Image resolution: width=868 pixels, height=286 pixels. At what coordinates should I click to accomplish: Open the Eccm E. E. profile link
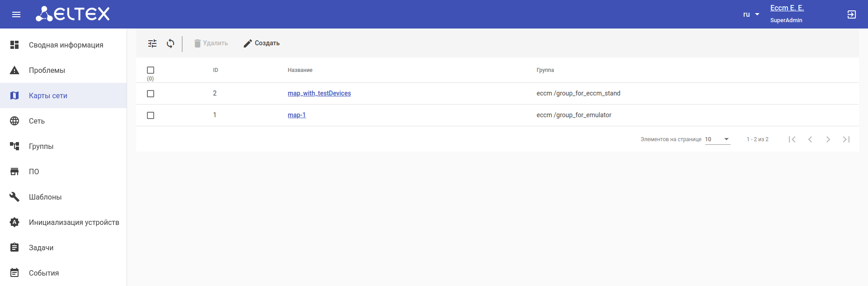point(787,8)
